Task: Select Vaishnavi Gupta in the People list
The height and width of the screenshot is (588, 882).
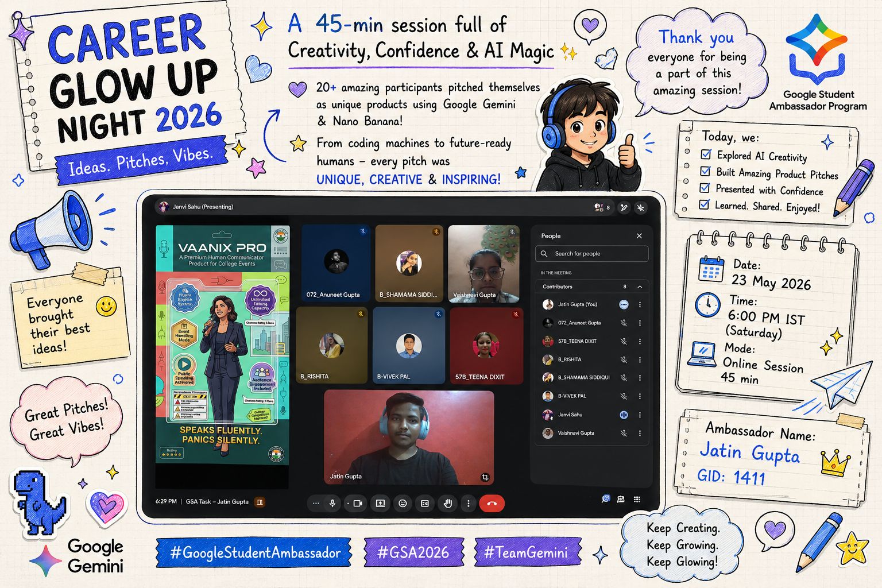Action: 593,433
